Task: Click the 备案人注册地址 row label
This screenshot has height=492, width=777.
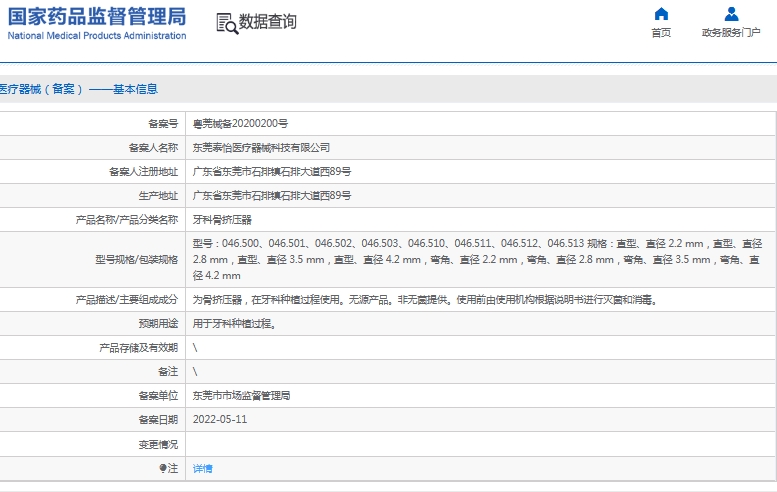Action: tap(143, 171)
